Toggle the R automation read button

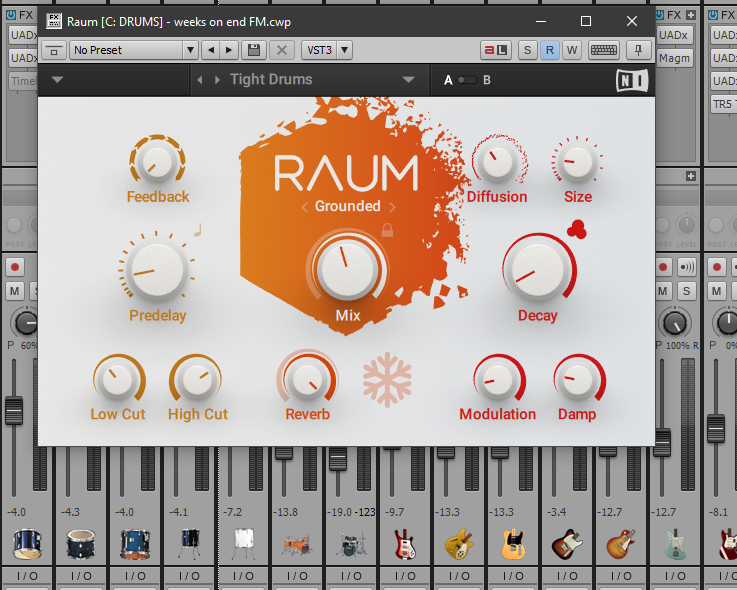(549, 50)
